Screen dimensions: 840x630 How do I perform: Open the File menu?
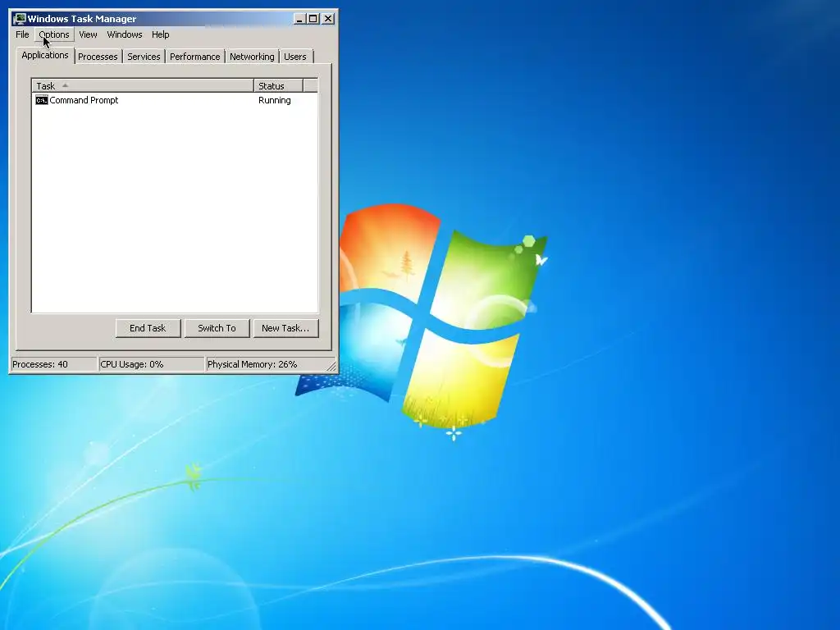point(22,34)
